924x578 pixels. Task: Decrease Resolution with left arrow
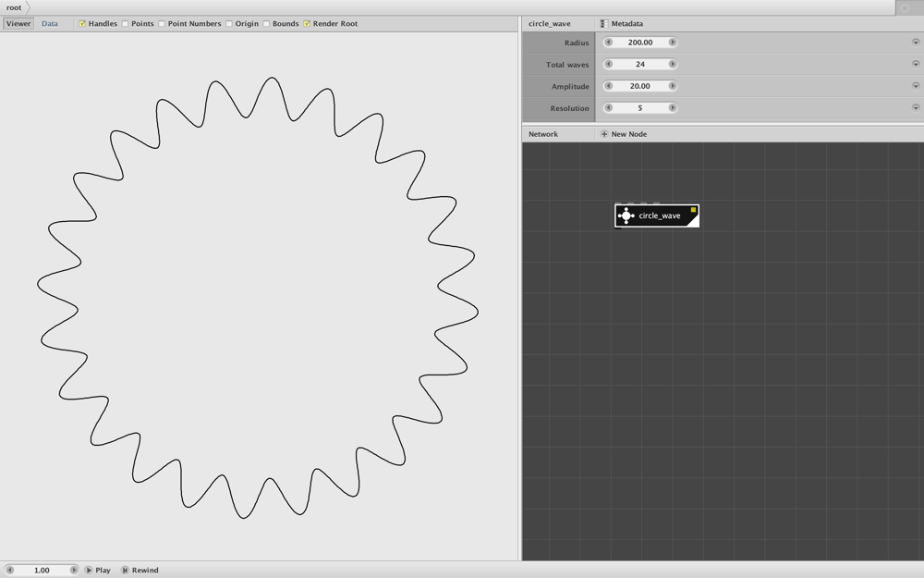click(609, 108)
